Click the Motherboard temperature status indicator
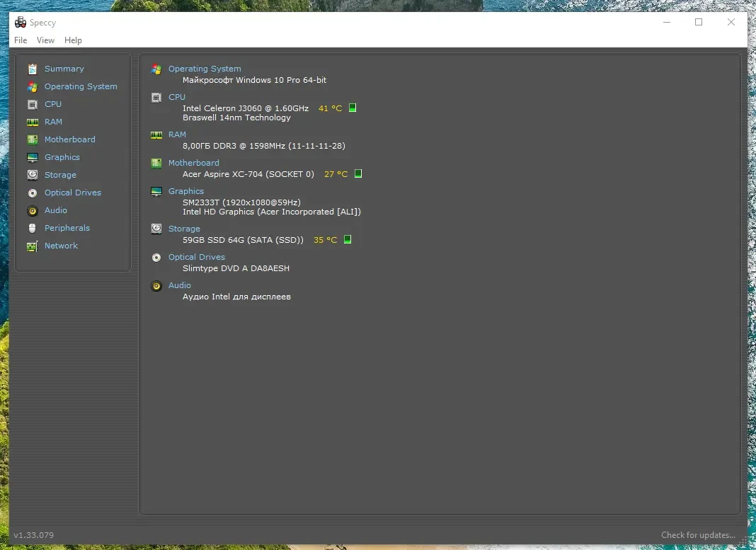 [358, 173]
